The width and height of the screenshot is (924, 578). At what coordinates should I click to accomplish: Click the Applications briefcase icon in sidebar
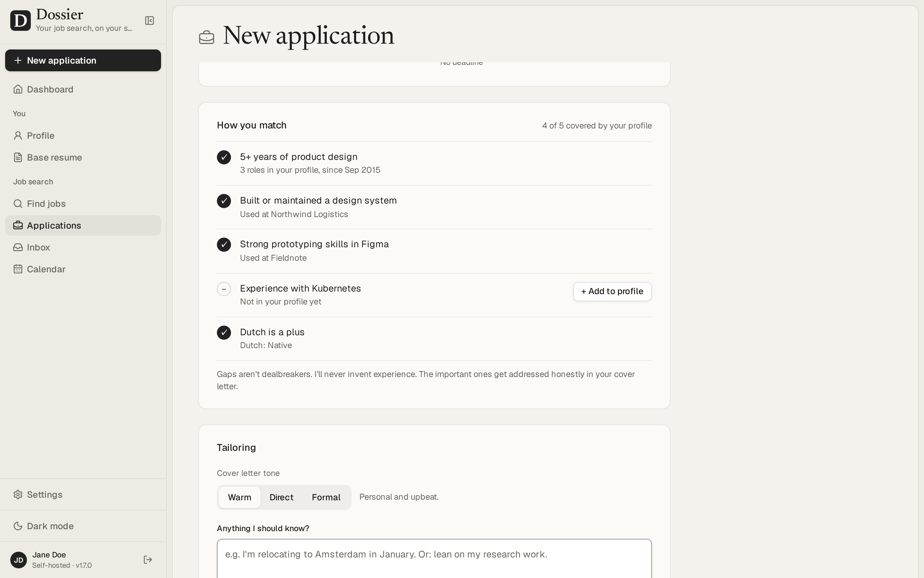point(18,225)
